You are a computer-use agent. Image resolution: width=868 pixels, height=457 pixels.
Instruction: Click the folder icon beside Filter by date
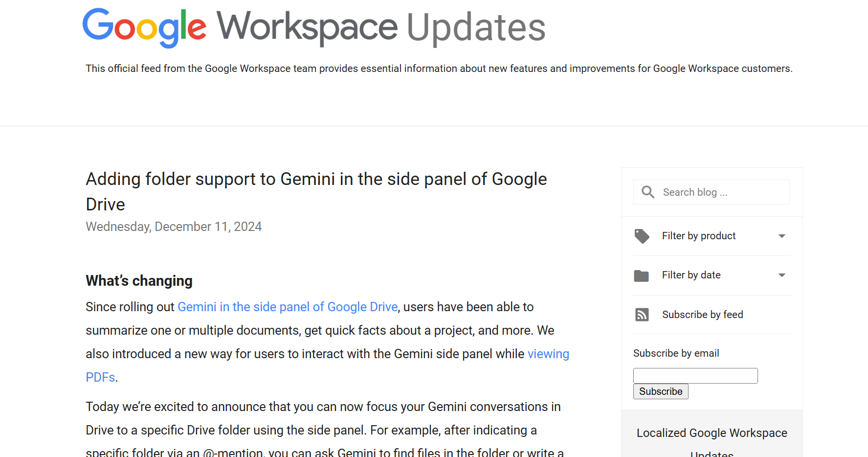[x=642, y=275]
